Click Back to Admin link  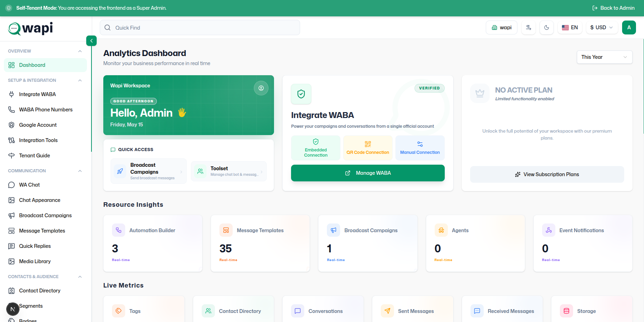[613, 8]
